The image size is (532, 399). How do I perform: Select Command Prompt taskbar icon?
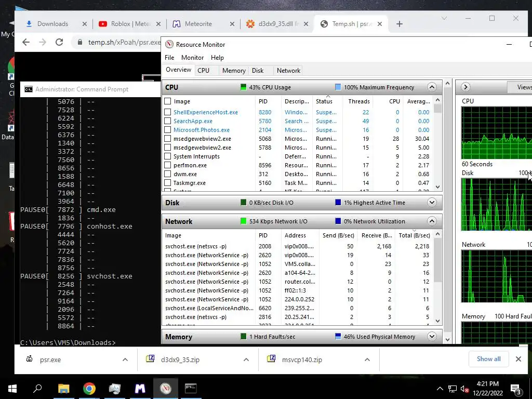(191, 389)
